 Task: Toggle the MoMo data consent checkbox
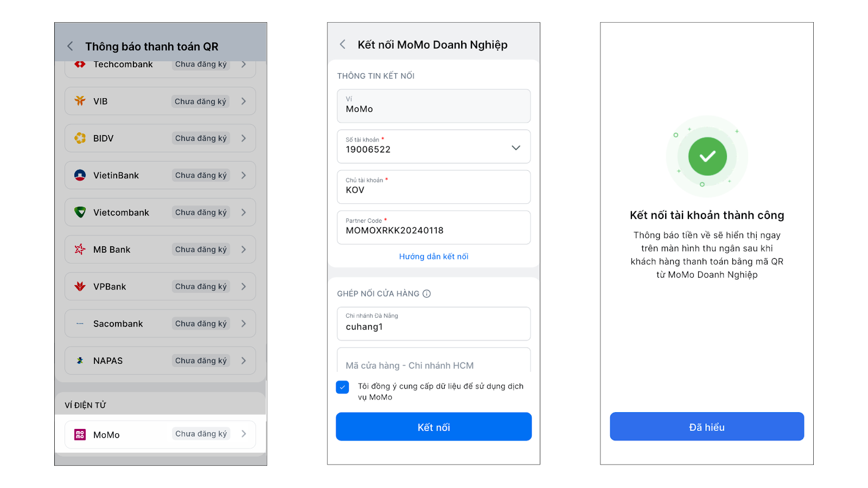[x=342, y=387]
